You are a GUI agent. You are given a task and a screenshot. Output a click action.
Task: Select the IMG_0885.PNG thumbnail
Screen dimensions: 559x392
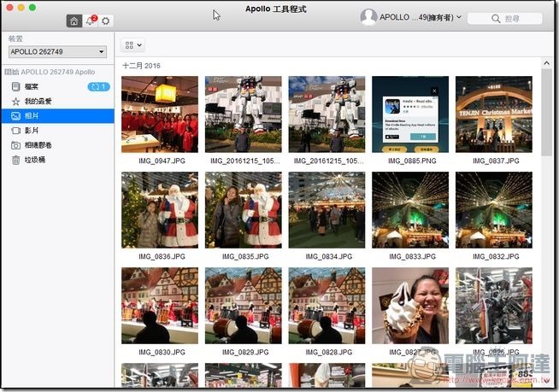pyautogui.click(x=410, y=114)
